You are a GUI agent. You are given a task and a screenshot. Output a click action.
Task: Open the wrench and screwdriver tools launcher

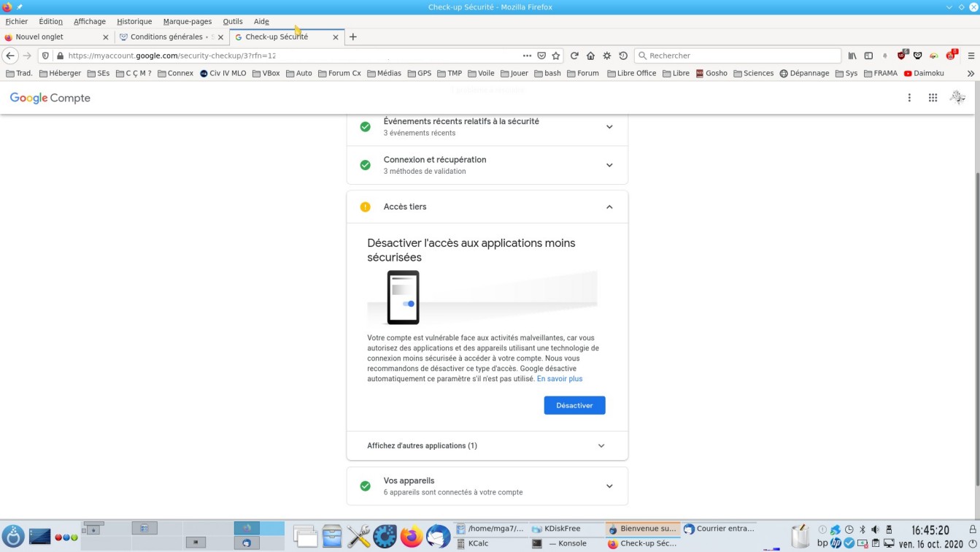[x=358, y=537]
